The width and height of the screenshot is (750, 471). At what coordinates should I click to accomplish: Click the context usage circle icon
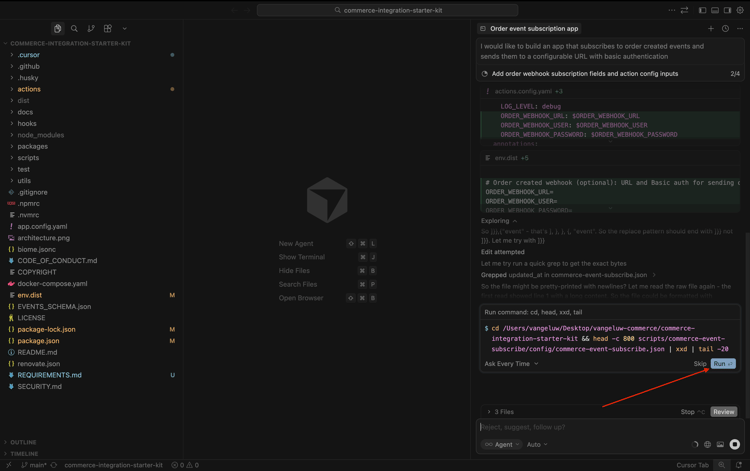695,445
